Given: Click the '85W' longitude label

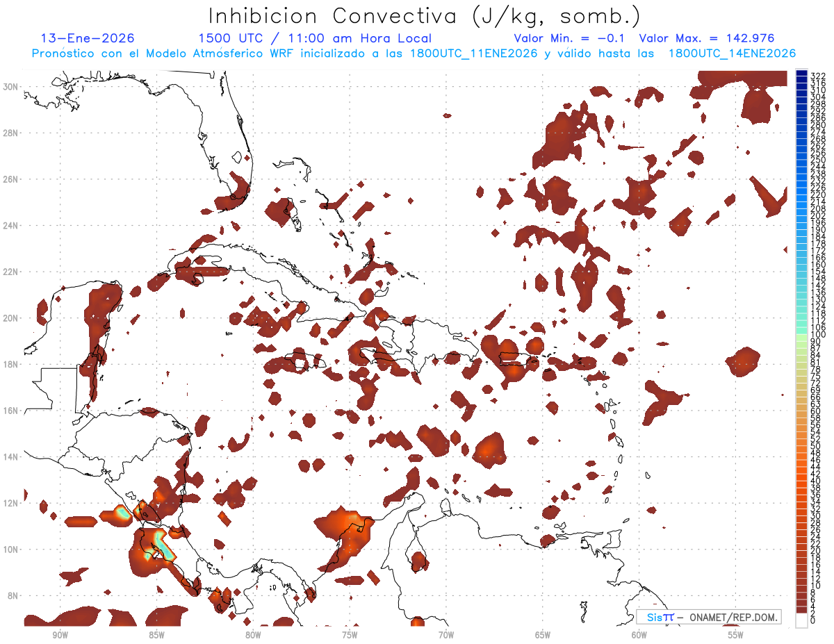Looking at the screenshot, I should pyautogui.click(x=156, y=635).
